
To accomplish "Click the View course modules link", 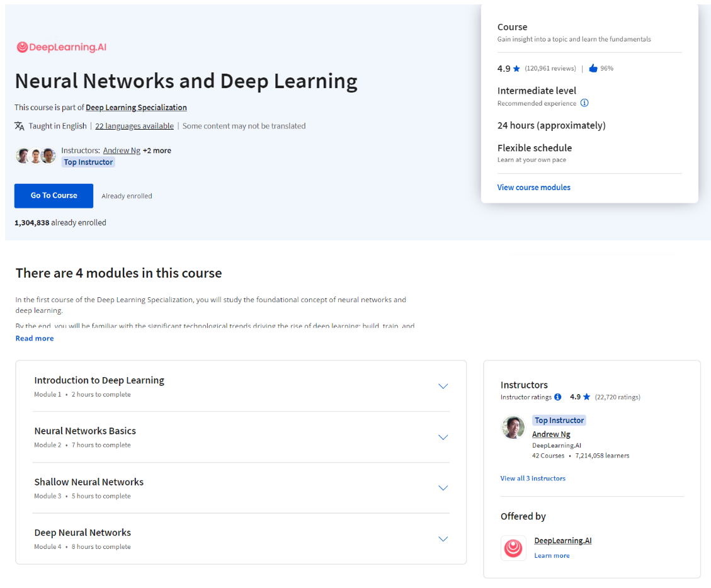I will click(533, 187).
